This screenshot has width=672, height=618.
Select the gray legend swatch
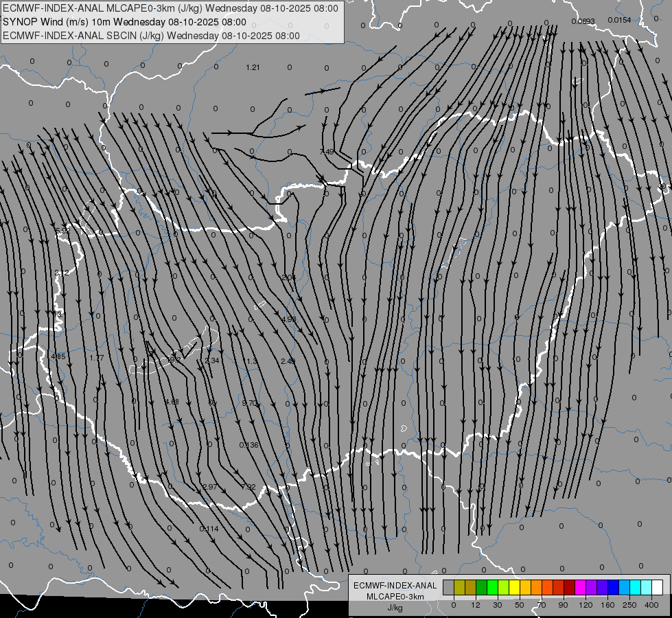pyautogui.click(x=449, y=587)
